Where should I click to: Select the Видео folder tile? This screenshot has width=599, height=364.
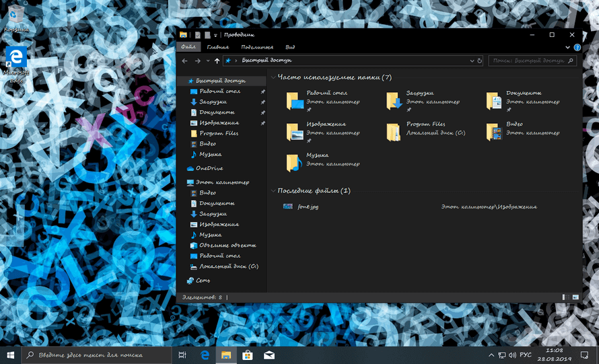pyautogui.click(x=523, y=132)
